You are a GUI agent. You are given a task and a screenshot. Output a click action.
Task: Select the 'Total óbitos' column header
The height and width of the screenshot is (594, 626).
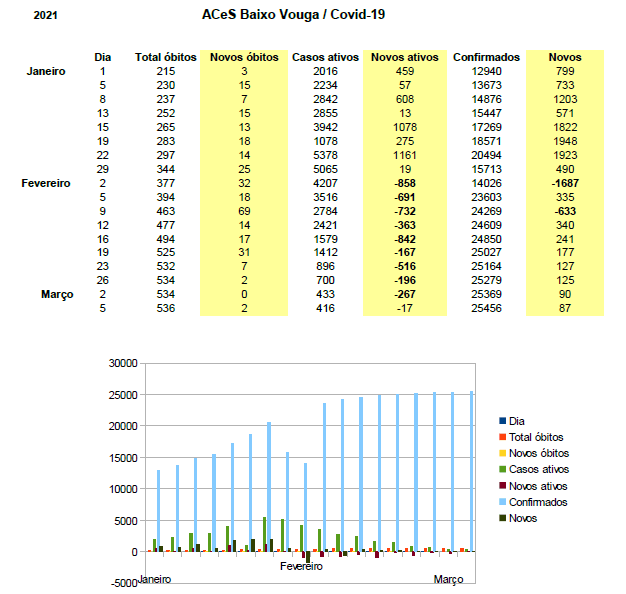pos(166,57)
